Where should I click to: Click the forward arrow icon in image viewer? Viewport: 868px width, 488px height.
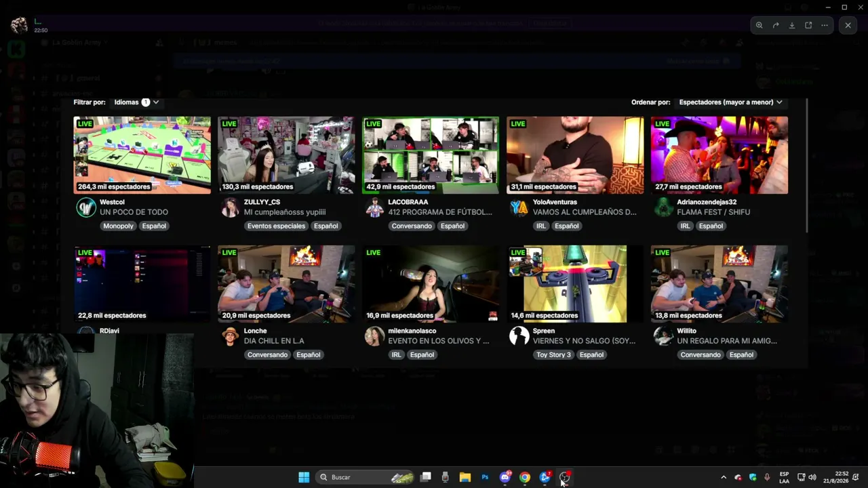pyautogui.click(x=776, y=25)
